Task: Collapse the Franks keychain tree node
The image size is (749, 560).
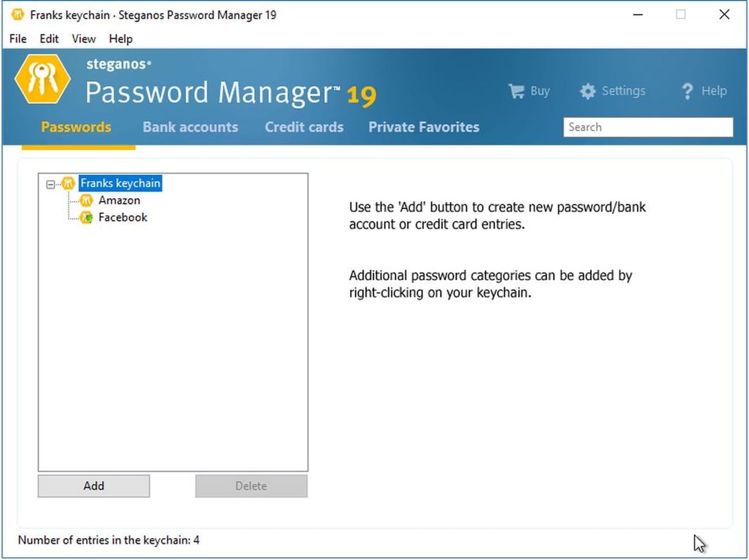Action: click(x=51, y=184)
